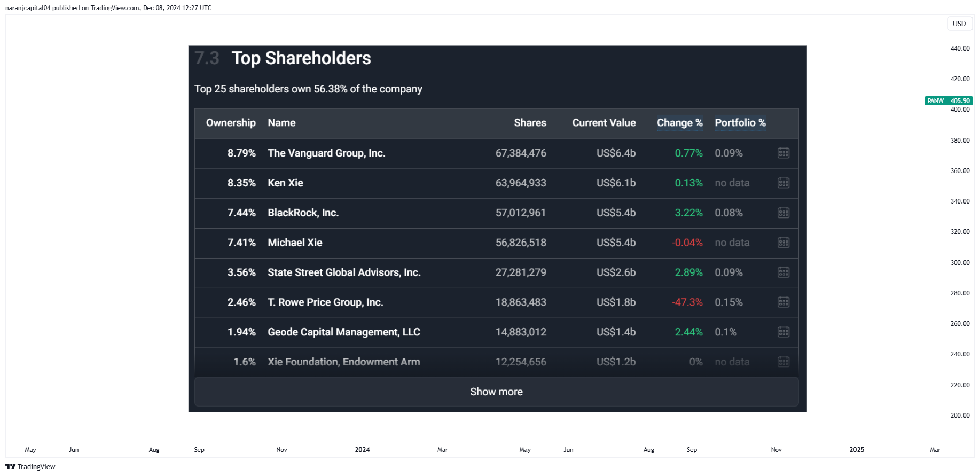Click the 440.00 price axis label

coord(960,49)
